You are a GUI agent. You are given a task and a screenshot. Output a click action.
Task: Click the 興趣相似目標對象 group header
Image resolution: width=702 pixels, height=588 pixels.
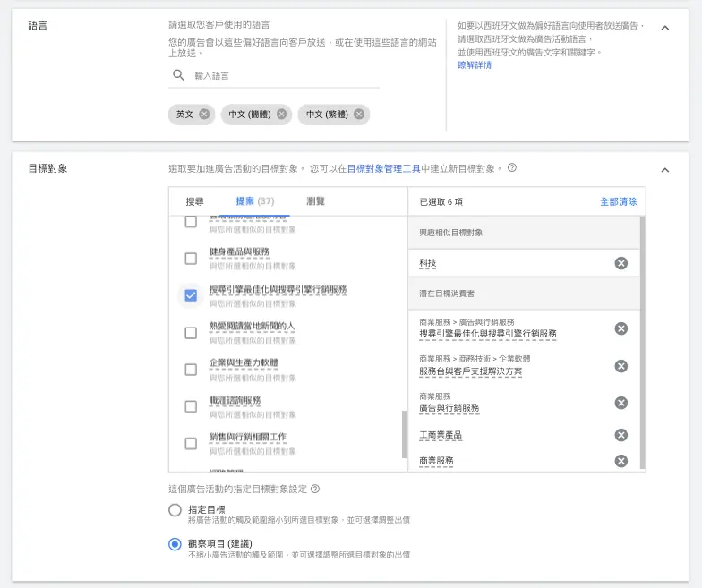coord(525,233)
